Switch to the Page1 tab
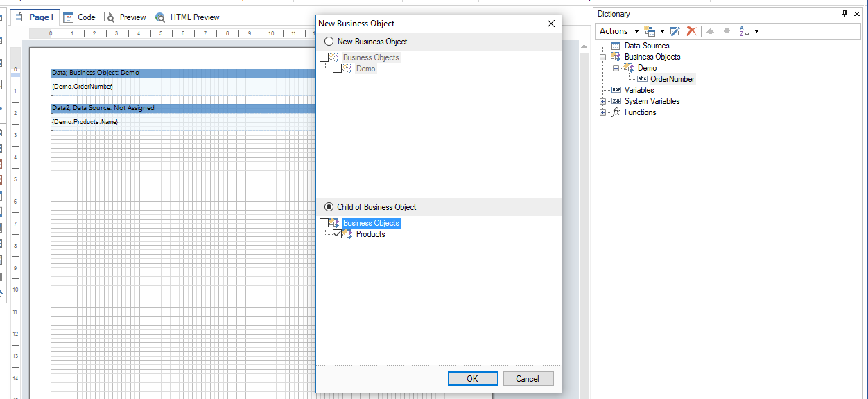868x399 pixels. click(34, 17)
